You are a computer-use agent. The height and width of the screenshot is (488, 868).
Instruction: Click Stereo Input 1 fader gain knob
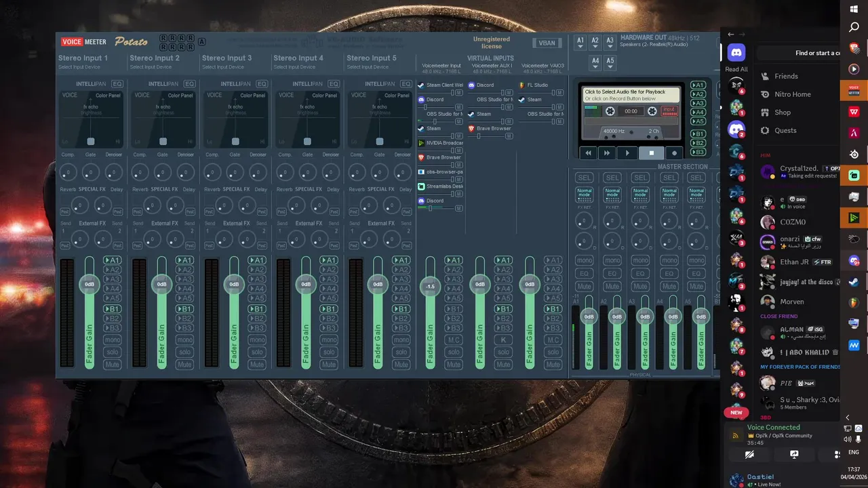(x=90, y=284)
